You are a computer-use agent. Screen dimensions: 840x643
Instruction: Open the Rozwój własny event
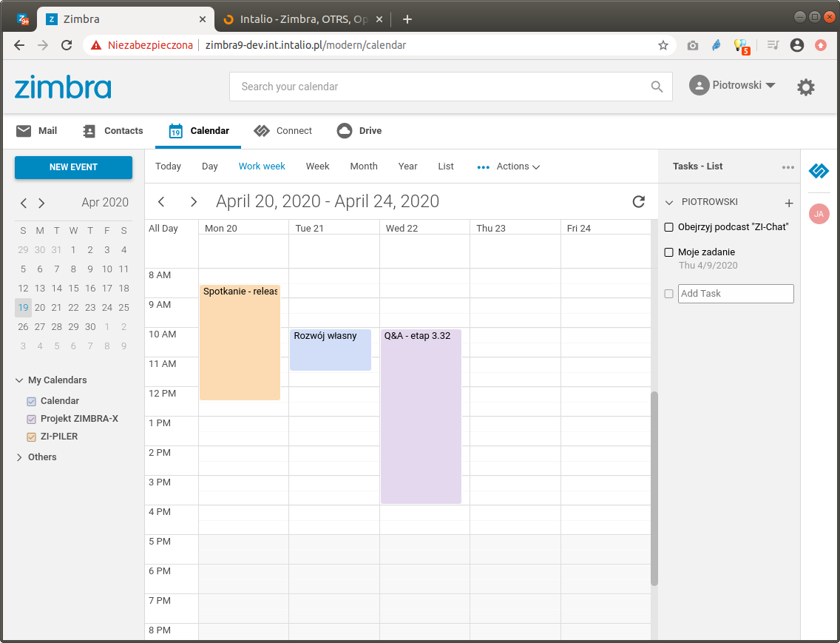(331, 350)
